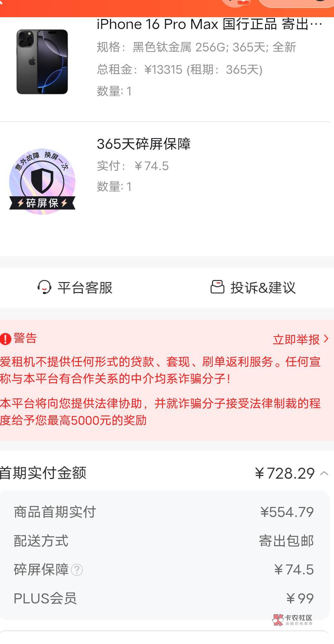Collapse the 首期实付金额 breakdown with the arrow
The height and width of the screenshot is (644, 334).
[324, 473]
